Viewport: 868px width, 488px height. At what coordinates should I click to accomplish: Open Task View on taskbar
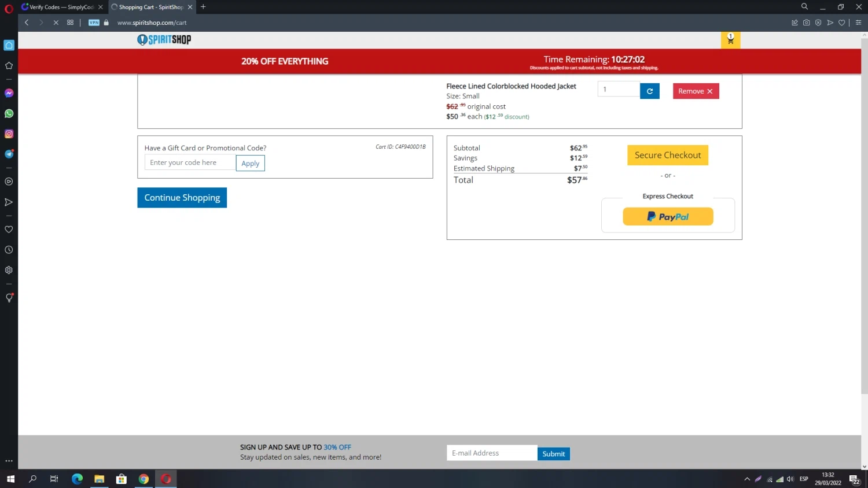pos(54,479)
